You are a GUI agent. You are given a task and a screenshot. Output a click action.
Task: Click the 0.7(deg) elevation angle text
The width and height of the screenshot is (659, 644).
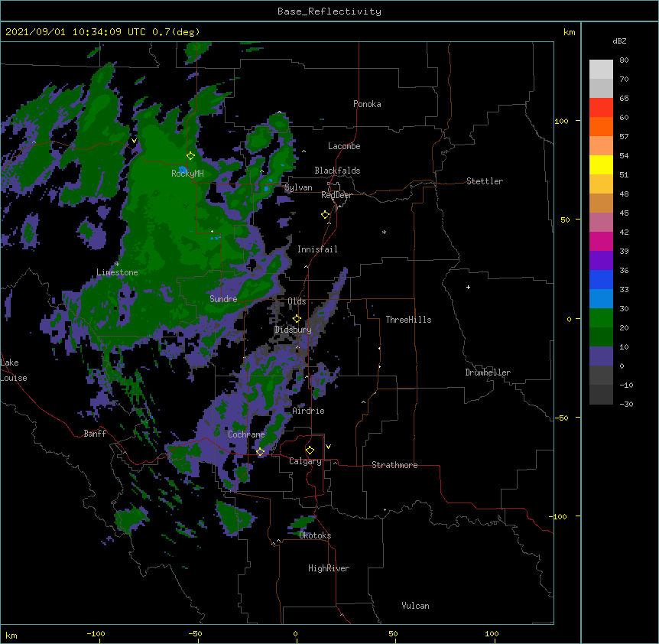(176, 32)
